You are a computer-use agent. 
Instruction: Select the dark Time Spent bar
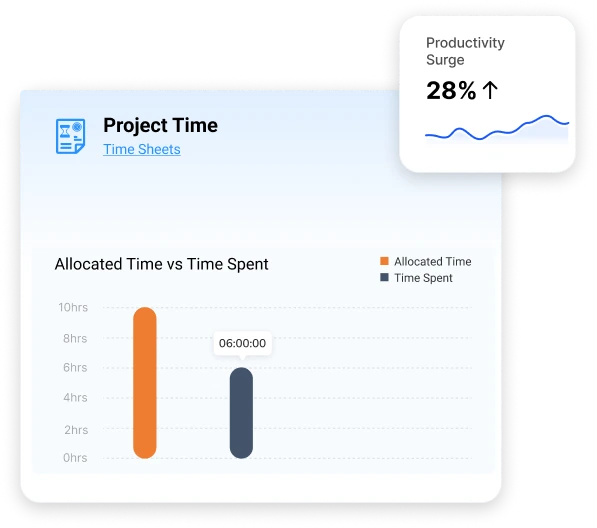(241, 413)
